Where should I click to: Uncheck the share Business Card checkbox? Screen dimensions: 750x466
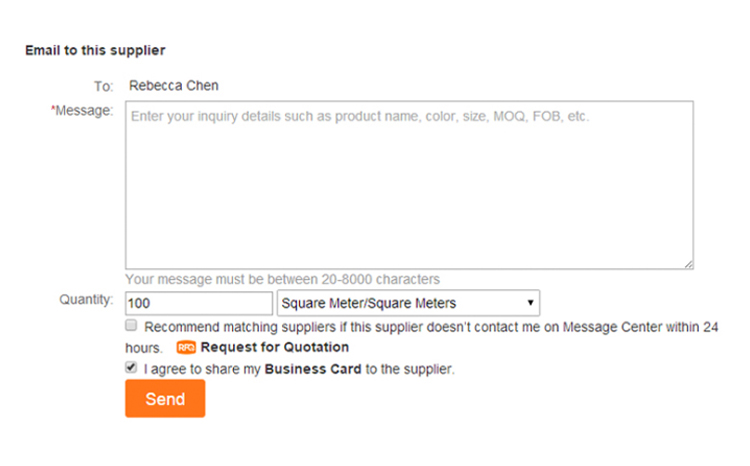coord(131,367)
